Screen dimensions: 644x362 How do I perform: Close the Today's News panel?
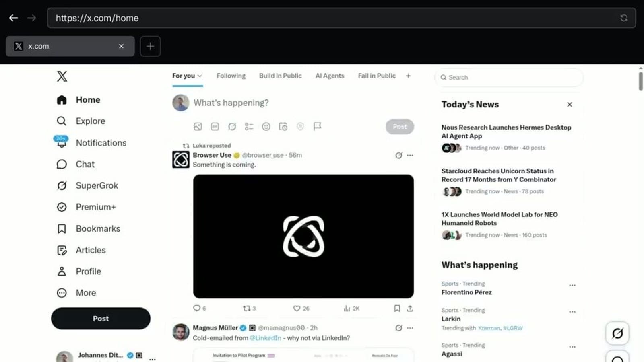point(570,104)
